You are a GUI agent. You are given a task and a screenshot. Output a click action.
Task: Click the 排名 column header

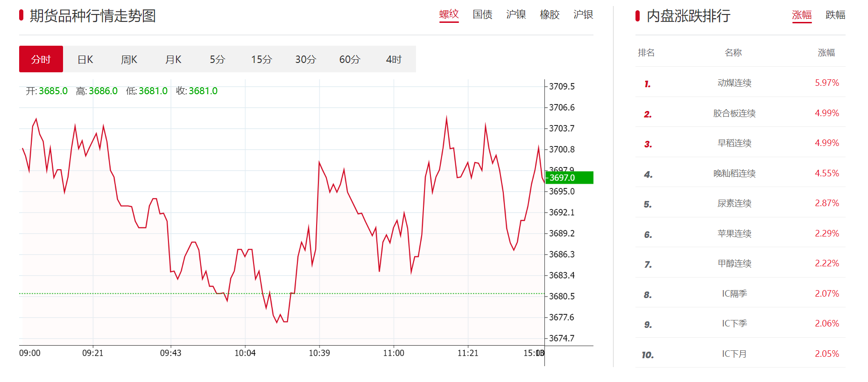pyautogui.click(x=646, y=53)
